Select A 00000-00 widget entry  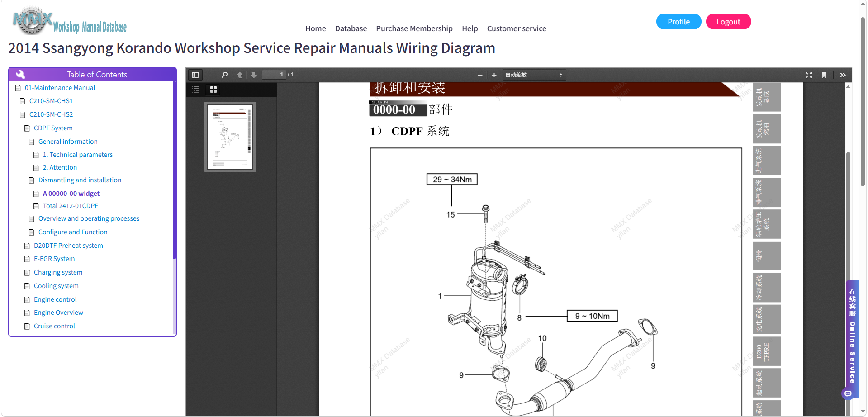(x=71, y=194)
